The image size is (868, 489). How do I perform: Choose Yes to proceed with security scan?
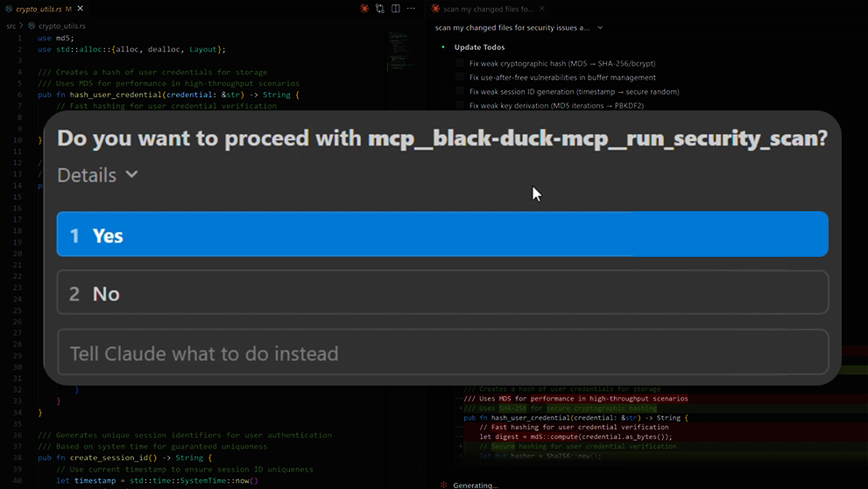[x=442, y=235]
